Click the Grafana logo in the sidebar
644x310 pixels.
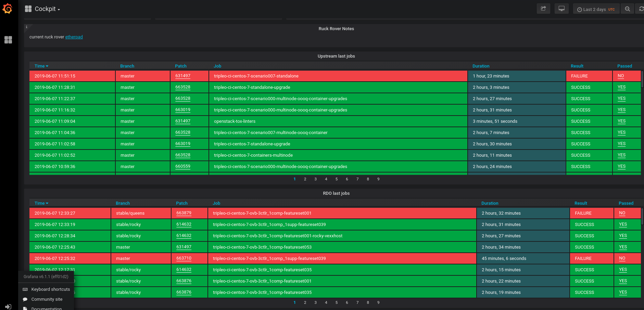[8, 9]
